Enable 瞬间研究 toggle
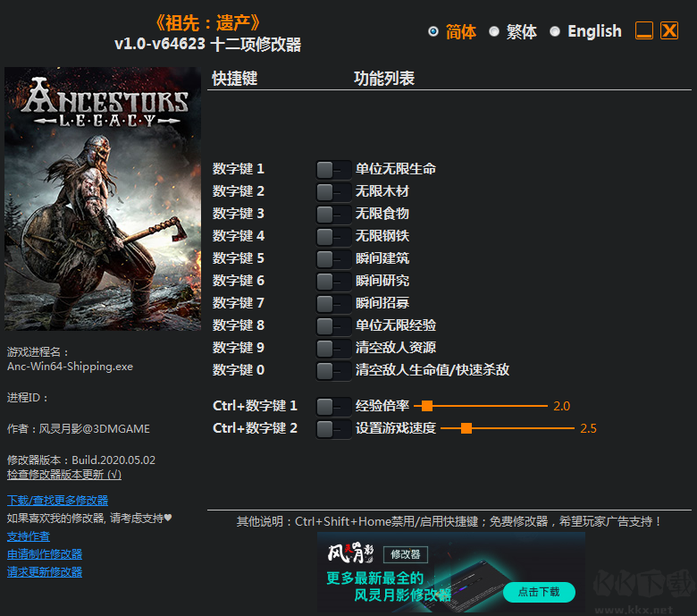The width and height of the screenshot is (697, 616). pyautogui.click(x=333, y=281)
